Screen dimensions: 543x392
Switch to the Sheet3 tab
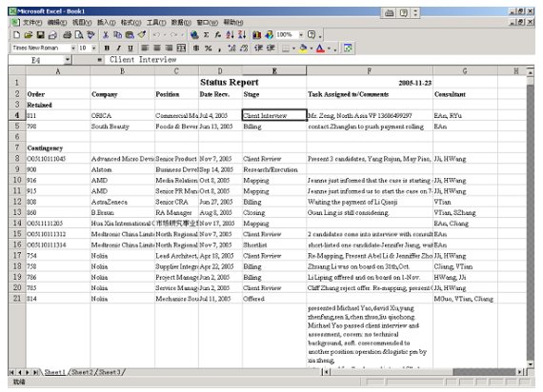[110, 373]
